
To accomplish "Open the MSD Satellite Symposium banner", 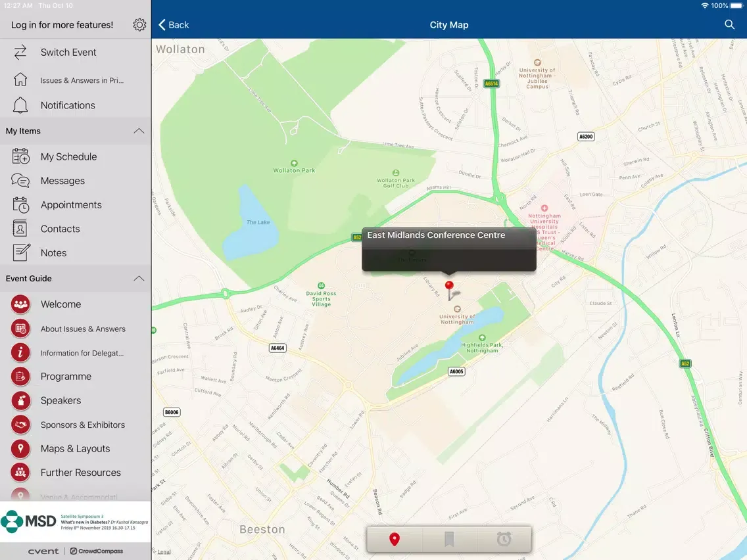I will click(x=75, y=523).
